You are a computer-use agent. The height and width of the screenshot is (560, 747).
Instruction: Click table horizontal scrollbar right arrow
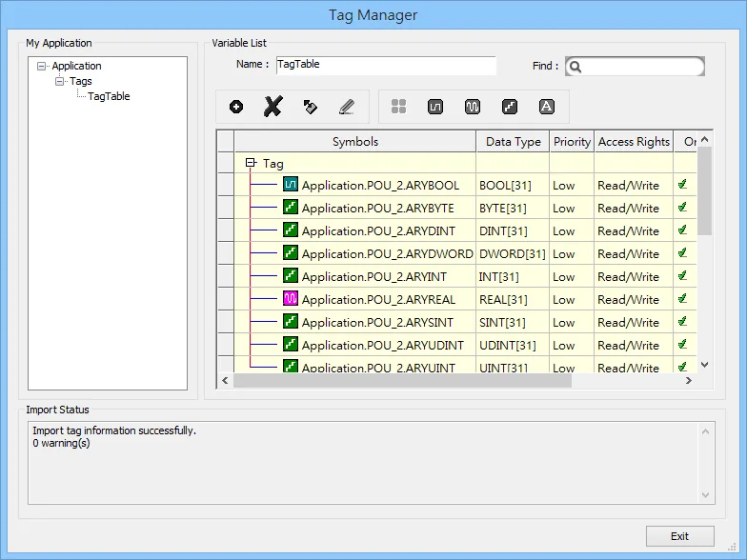pyautogui.click(x=688, y=381)
